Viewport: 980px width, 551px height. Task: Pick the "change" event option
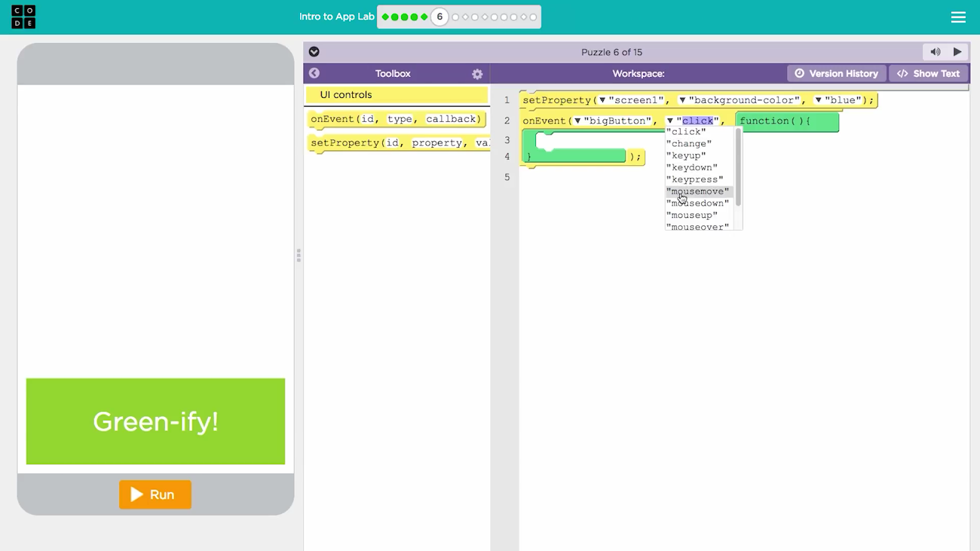688,144
